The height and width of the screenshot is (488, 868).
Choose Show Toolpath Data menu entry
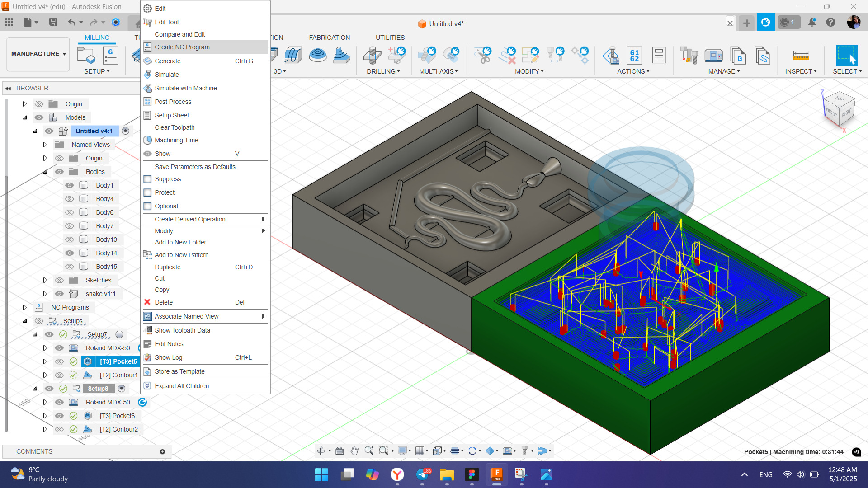point(205,330)
